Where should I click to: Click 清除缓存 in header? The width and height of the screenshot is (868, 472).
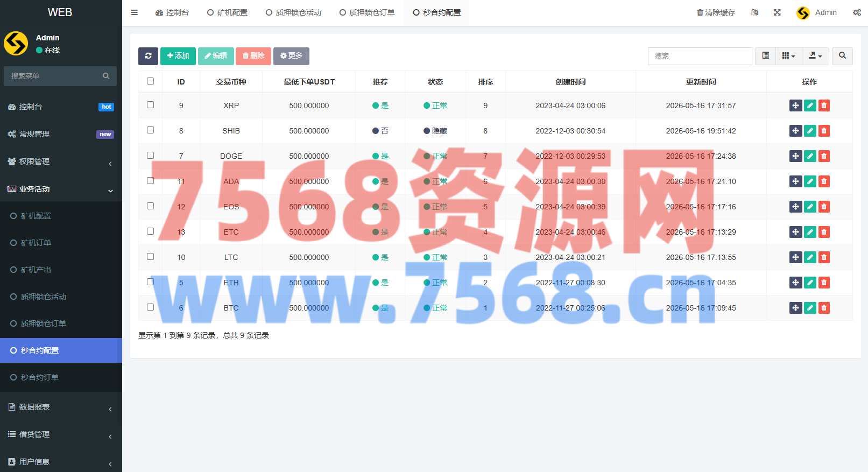(716, 12)
